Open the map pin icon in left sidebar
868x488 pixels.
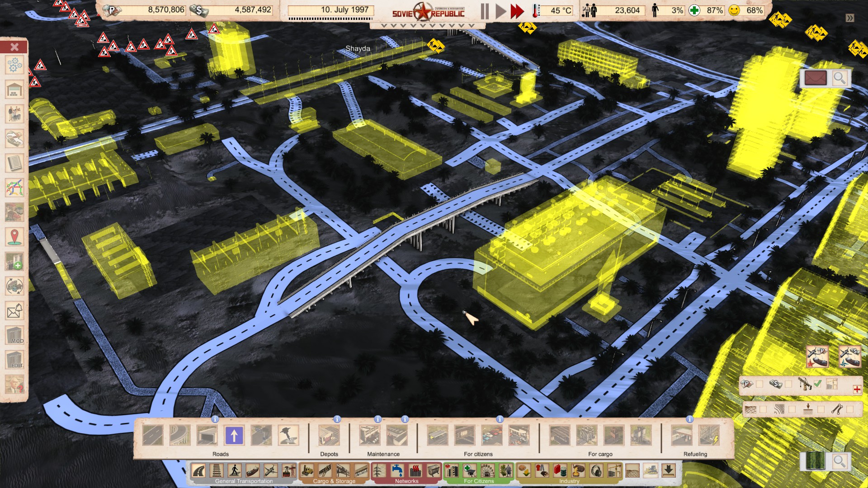[x=14, y=237]
